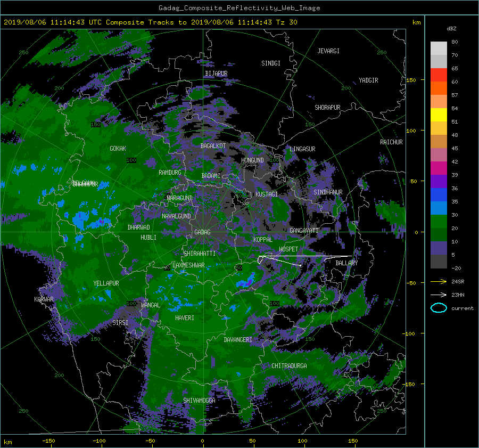
Task: Click the KOPPAL town label
Action: 263,240
